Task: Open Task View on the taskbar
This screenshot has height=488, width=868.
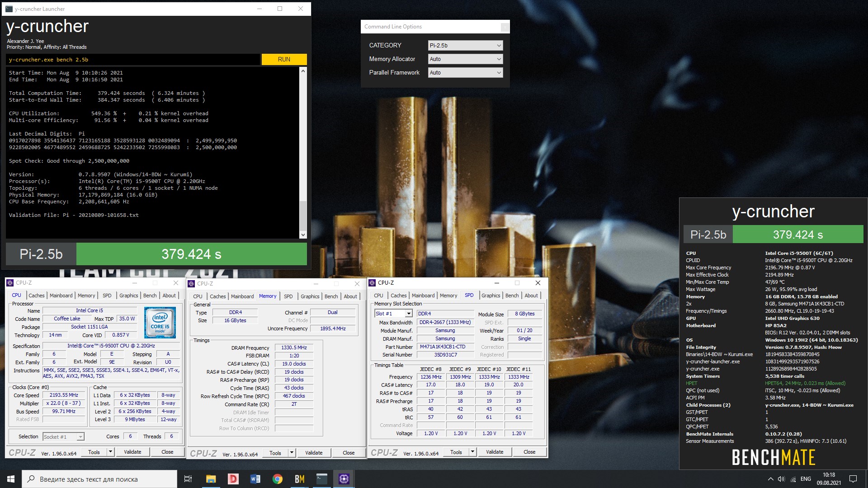Action: 188,479
